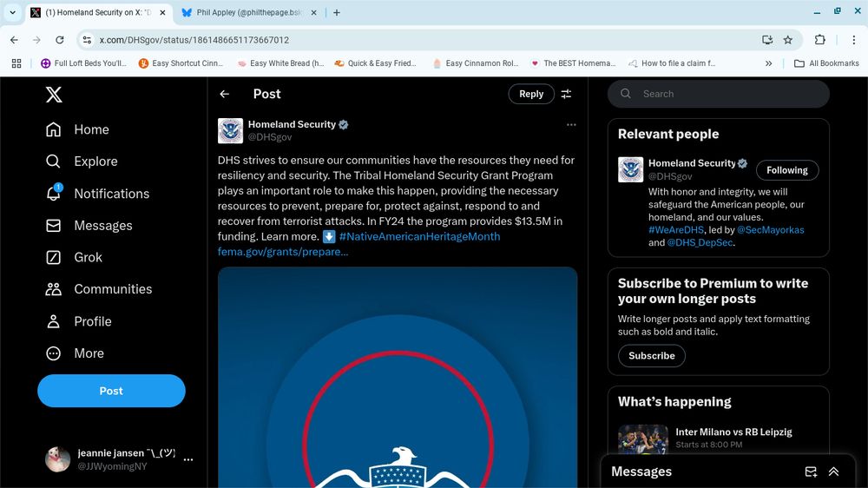The width and height of the screenshot is (868, 488).
Task: Open Easy White Bread bookmark
Action: [x=280, y=63]
